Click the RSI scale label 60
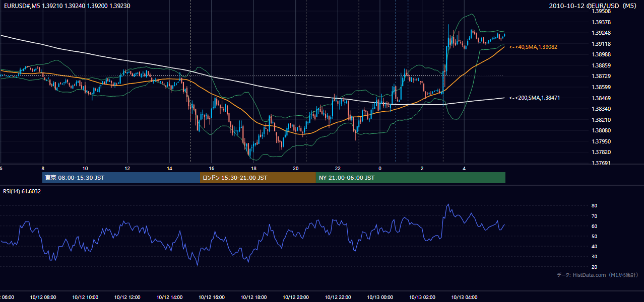644x302 pixels. [594, 226]
